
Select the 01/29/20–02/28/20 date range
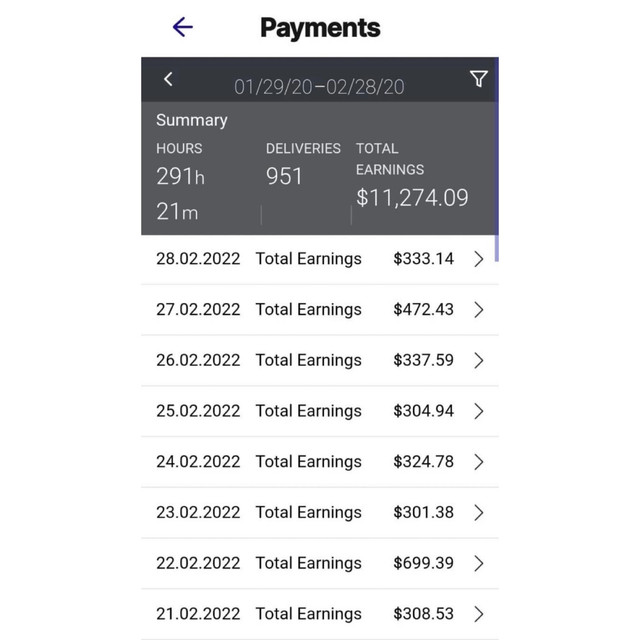click(319, 87)
